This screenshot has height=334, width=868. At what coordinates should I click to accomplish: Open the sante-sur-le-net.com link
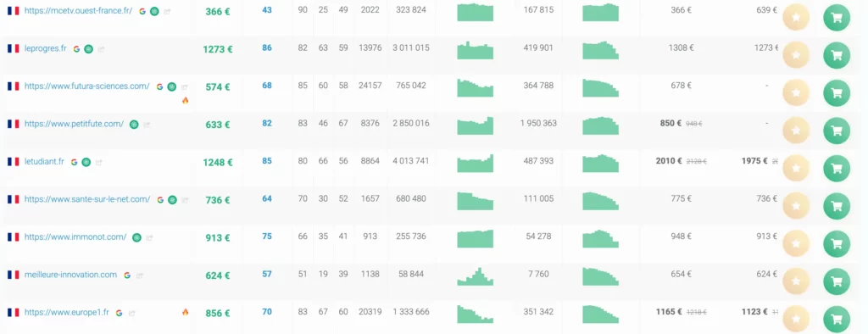click(x=87, y=199)
